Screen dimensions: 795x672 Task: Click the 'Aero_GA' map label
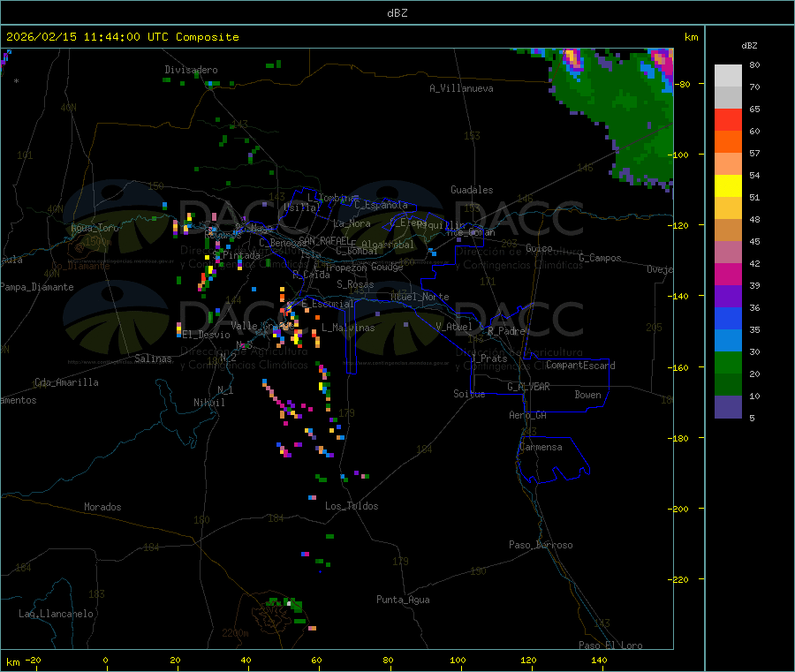[x=528, y=416]
